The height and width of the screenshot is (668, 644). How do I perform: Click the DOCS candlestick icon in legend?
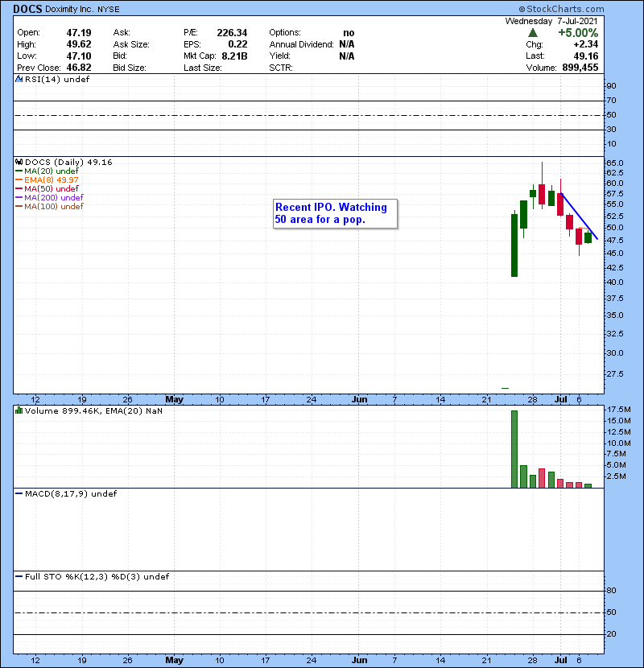tap(19, 163)
